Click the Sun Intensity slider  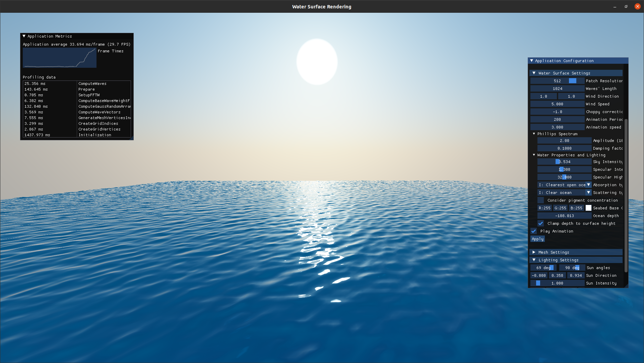[x=557, y=283]
